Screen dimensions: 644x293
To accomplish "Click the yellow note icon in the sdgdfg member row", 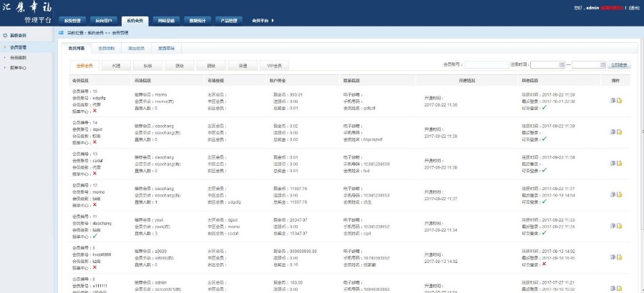I will [x=620, y=101].
